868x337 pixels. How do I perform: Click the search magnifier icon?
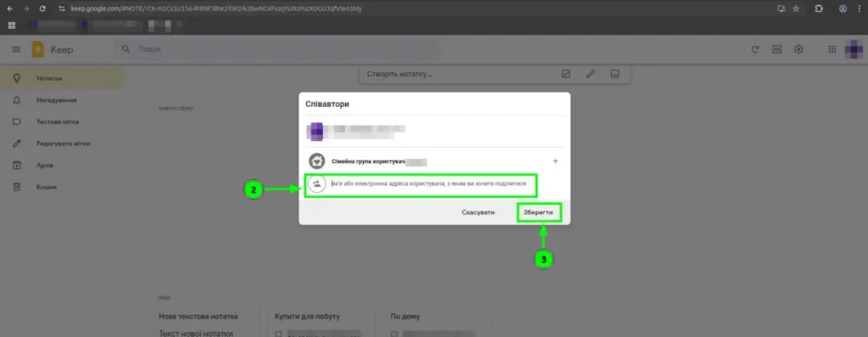click(x=126, y=49)
